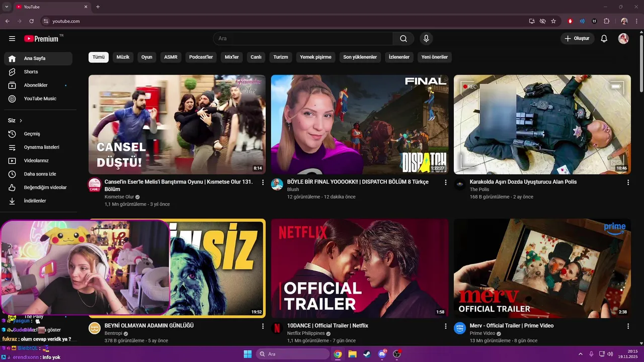
Task: Select the Yemek pişirme filter chip
Action: [x=315, y=57]
